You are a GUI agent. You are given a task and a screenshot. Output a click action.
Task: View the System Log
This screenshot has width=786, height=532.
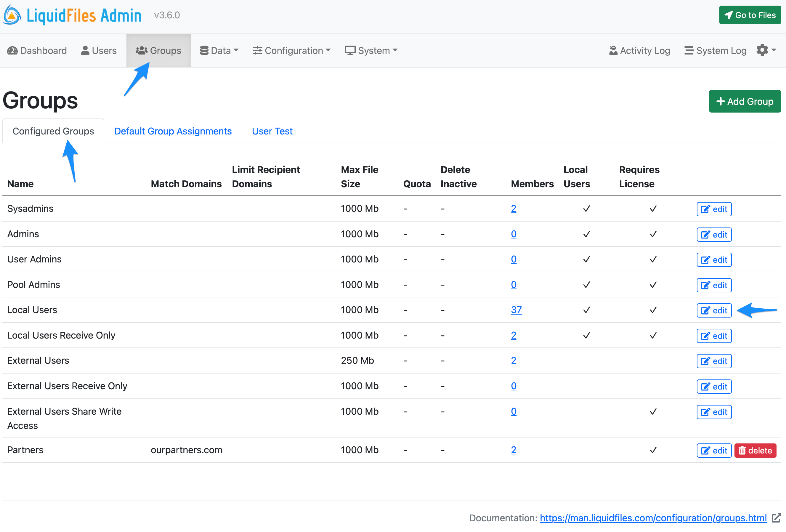(x=715, y=50)
